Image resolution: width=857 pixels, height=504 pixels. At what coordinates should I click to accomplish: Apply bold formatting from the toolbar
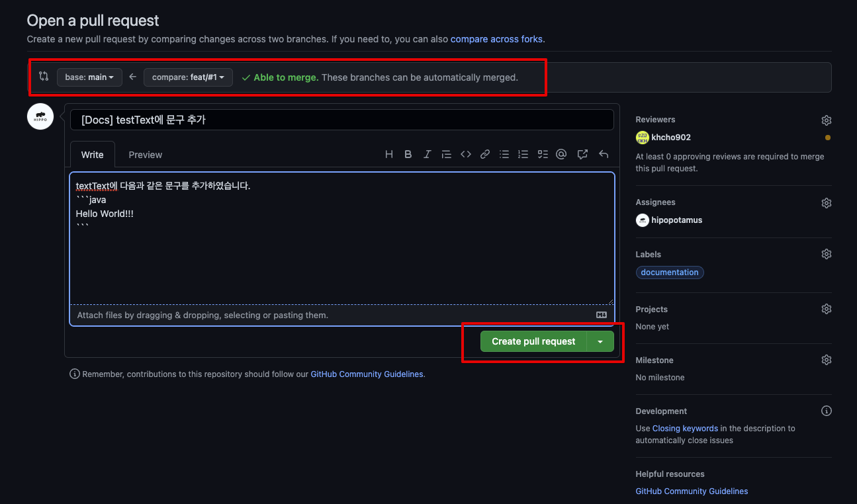[x=408, y=154]
